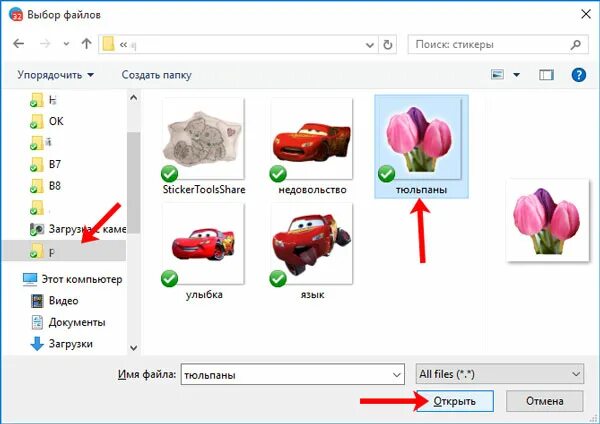600x424 pixels.
Task: Click the Открыть button
Action: tap(454, 401)
